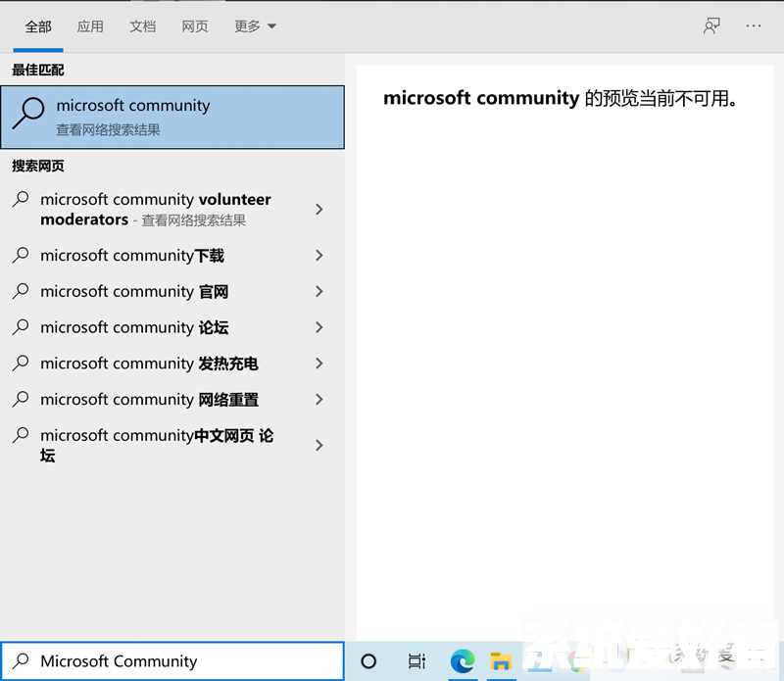Open File Explorer from the taskbar
The image size is (784, 681).
[x=502, y=661]
